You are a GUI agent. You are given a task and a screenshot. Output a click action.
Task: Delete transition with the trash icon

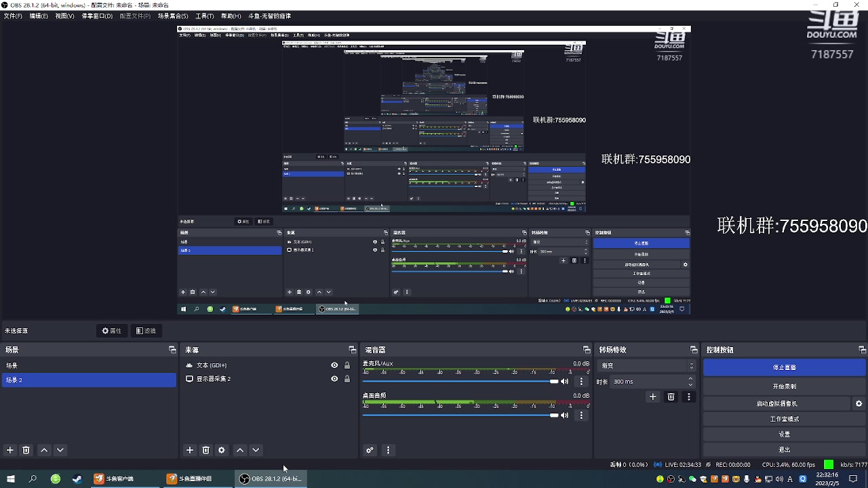click(x=671, y=397)
